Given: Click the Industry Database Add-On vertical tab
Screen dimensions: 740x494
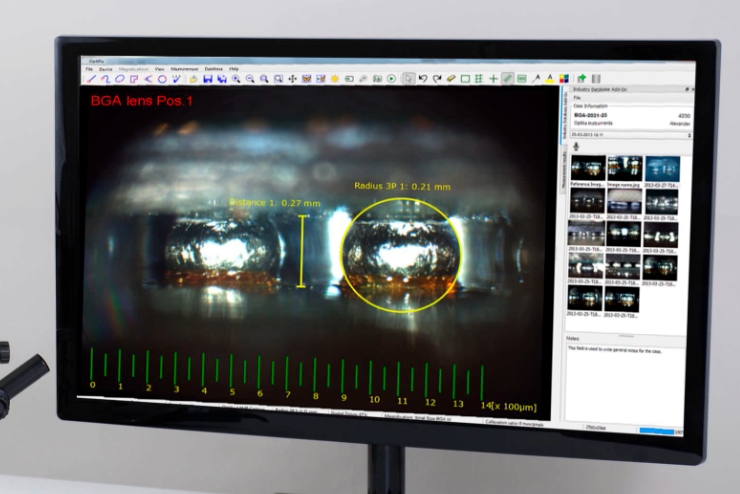Looking at the screenshot, I should point(565,114).
